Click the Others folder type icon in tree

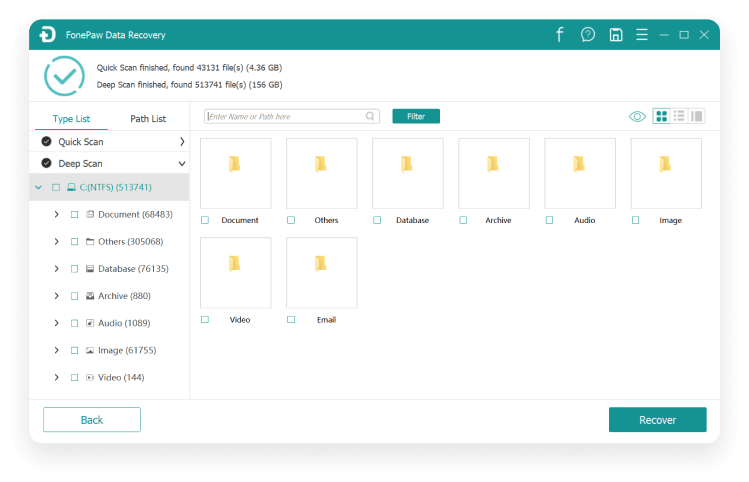pyautogui.click(x=90, y=242)
